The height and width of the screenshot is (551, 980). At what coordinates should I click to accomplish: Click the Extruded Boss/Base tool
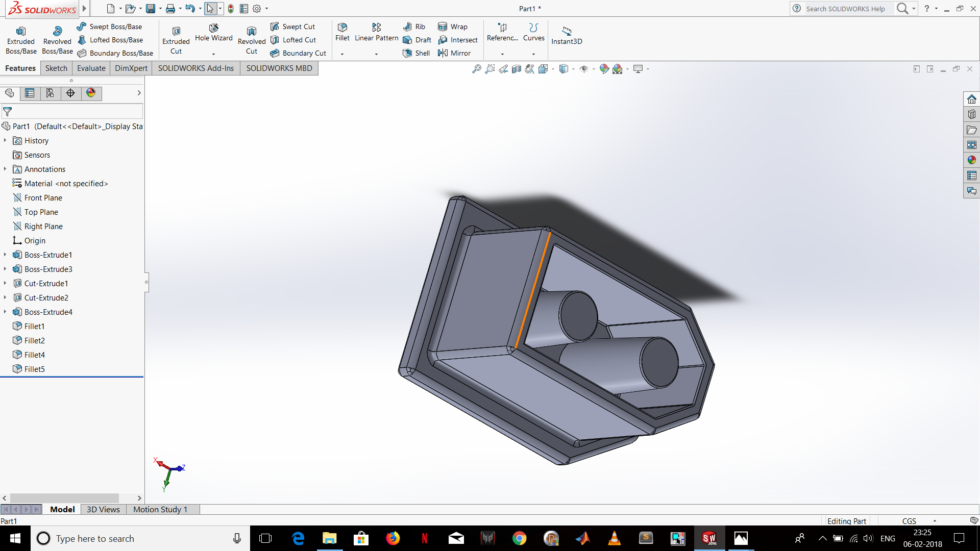tap(21, 40)
